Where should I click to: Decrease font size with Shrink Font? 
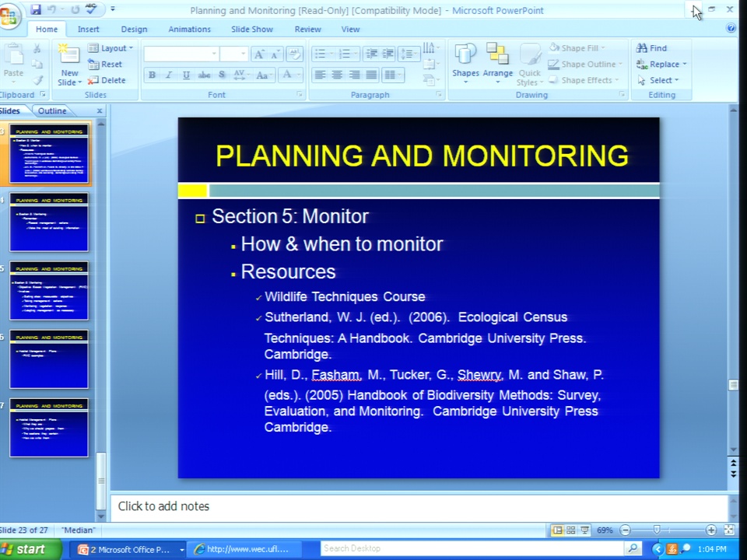point(275,54)
